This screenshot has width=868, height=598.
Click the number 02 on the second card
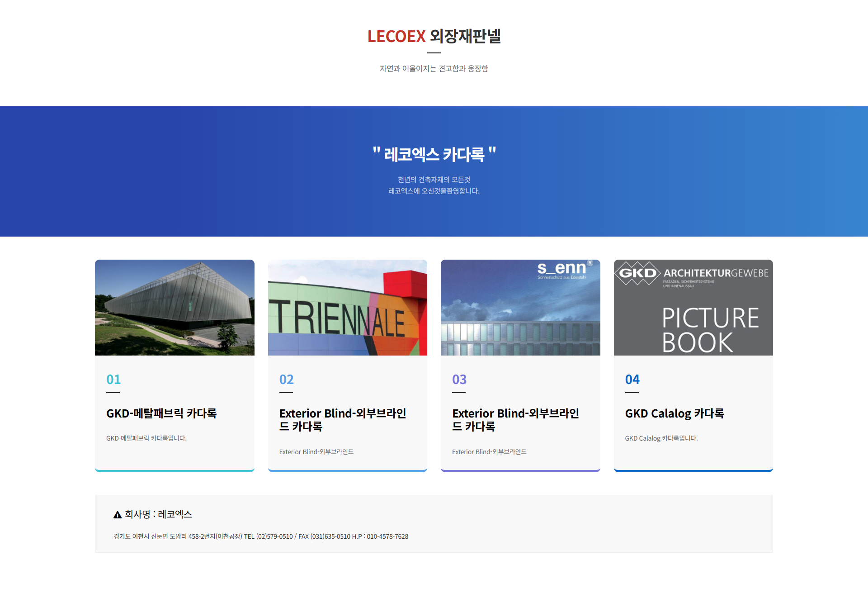click(x=287, y=379)
